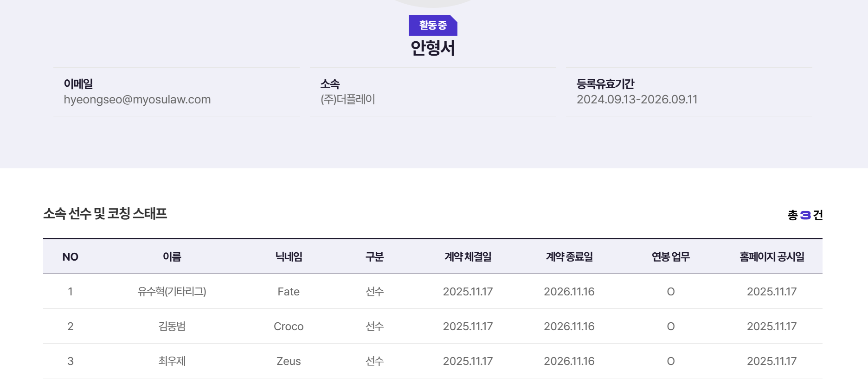Click the '활동 중' status badge
The height and width of the screenshot is (390, 868).
click(x=432, y=25)
